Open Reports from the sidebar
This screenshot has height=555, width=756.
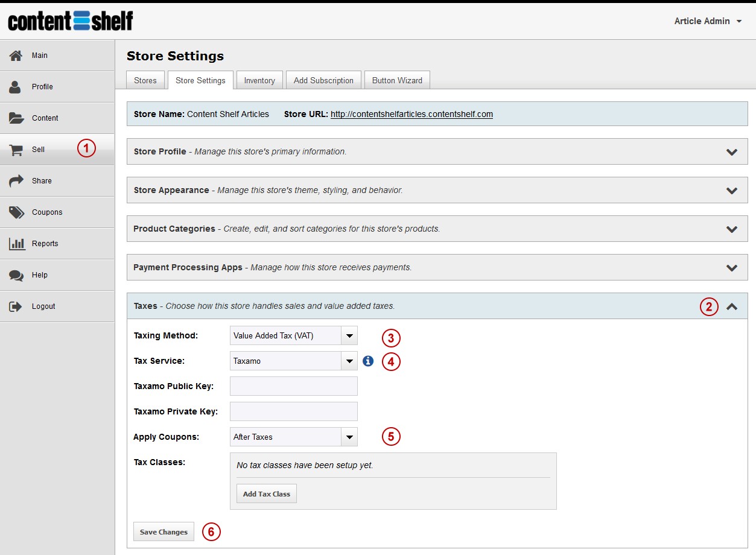point(57,244)
